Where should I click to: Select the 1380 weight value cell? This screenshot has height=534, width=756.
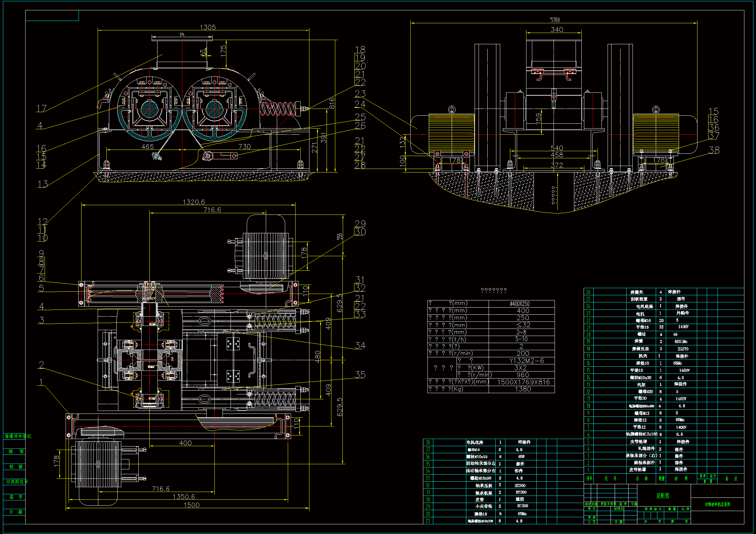tap(523, 389)
